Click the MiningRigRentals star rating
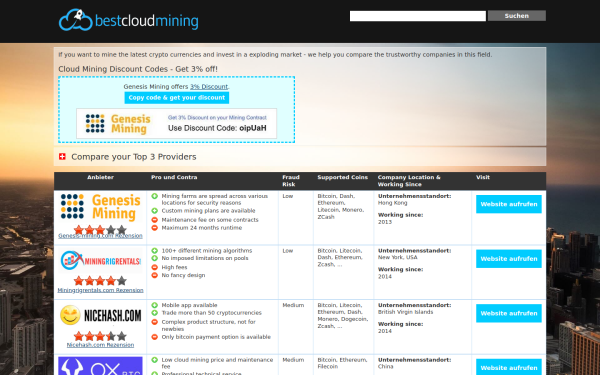 [100, 281]
